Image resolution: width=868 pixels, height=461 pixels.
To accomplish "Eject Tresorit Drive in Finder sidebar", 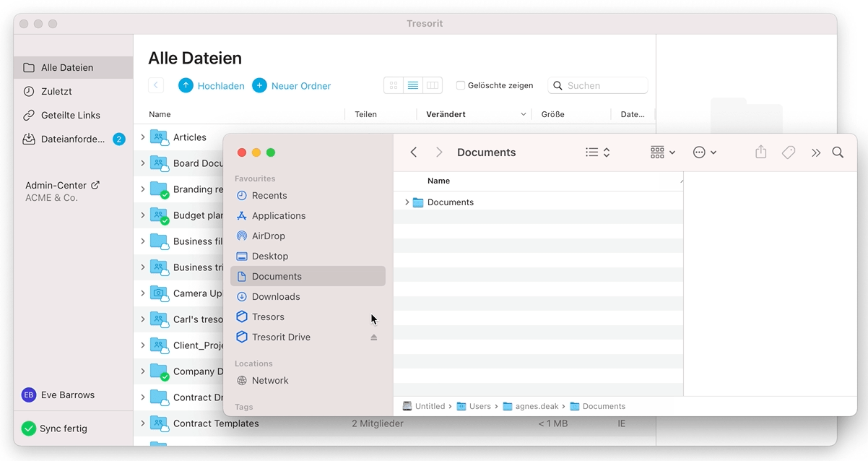I will pos(374,337).
